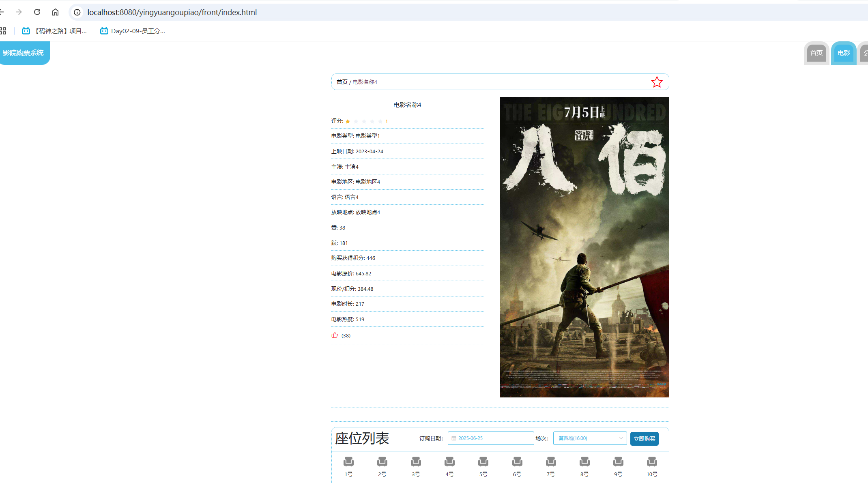The height and width of the screenshot is (483, 868).
Task: Click the 放映地点: 放映地点4 row
Action: [407, 212]
